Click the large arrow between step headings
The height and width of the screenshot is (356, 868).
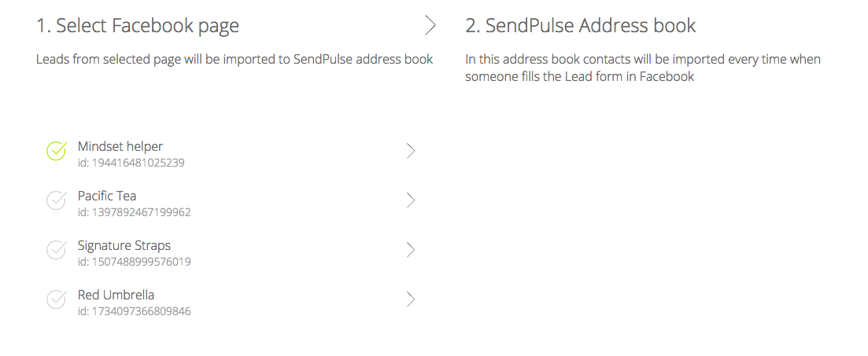pyautogui.click(x=430, y=25)
